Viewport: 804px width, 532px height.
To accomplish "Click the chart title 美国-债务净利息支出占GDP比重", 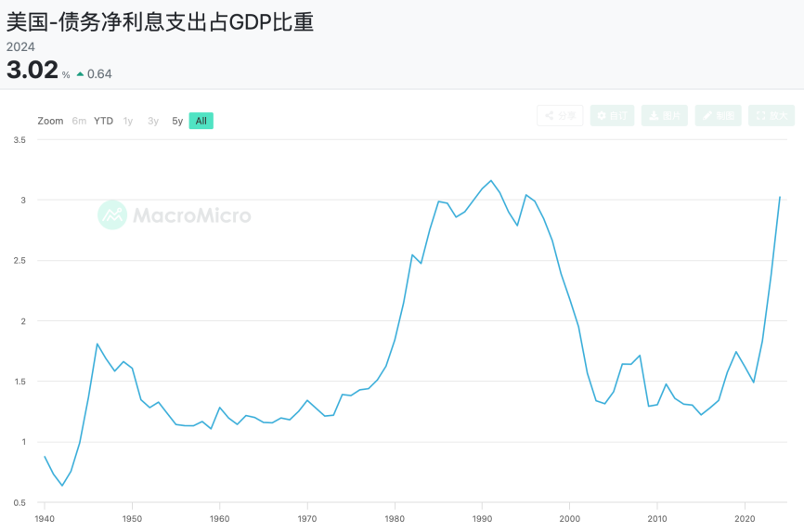I will pyautogui.click(x=160, y=22).
